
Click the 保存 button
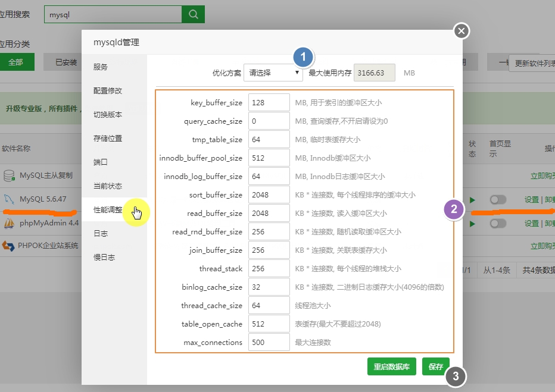(435, 366)
